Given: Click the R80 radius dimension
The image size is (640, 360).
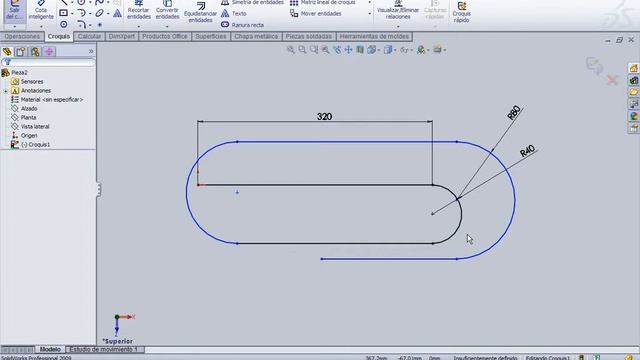Looking at the screenshot, I should click(x=514, y=112).
